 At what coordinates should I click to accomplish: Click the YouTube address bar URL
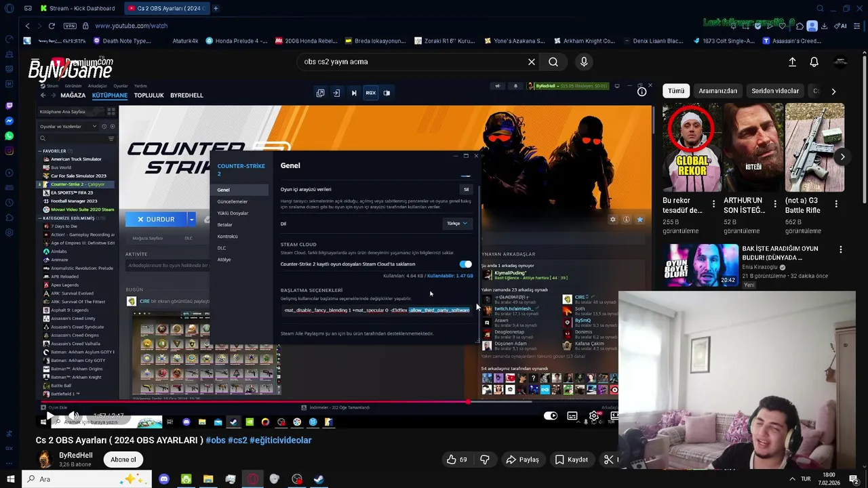[131, 26]
